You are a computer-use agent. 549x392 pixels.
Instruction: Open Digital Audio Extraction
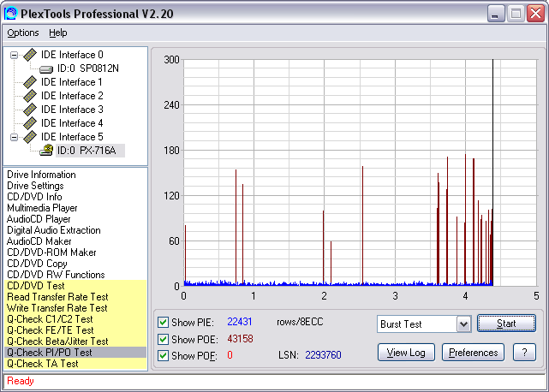pos(54,230)
